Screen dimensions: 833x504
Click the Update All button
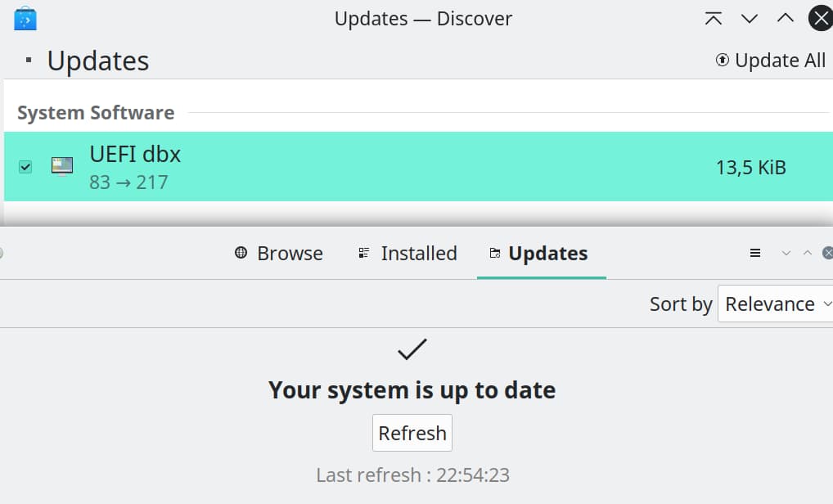pyautogui.click(x=770, y=60)
